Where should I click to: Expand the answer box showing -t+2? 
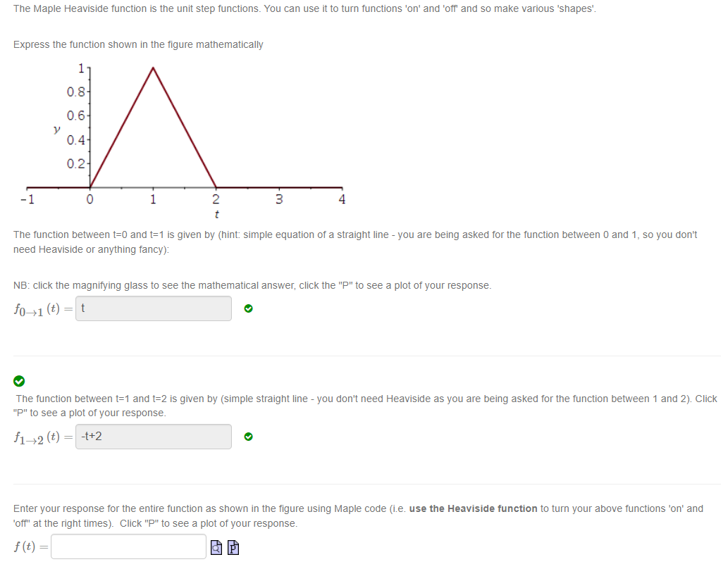click(153, 437)
